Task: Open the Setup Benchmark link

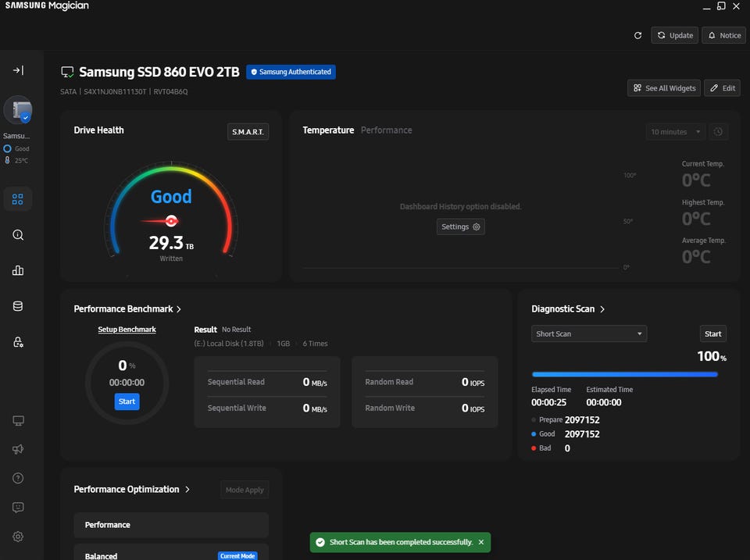Action: (x=127, y=330)
